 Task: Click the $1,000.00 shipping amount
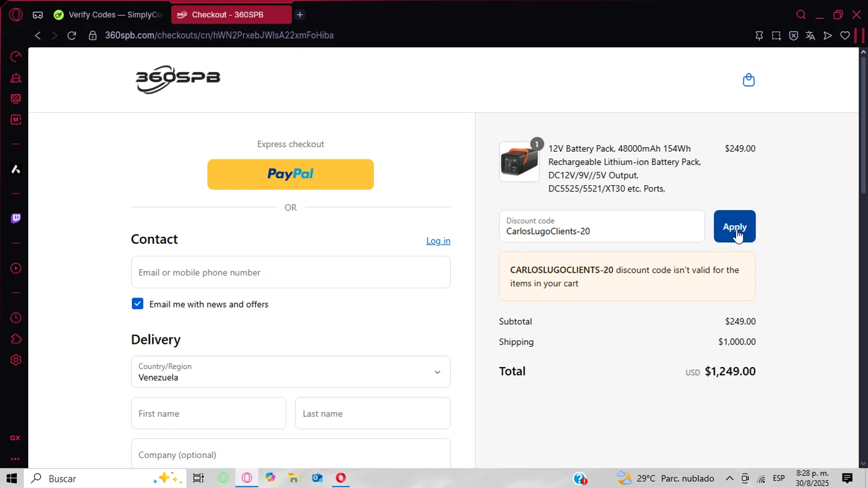point(737,342)
